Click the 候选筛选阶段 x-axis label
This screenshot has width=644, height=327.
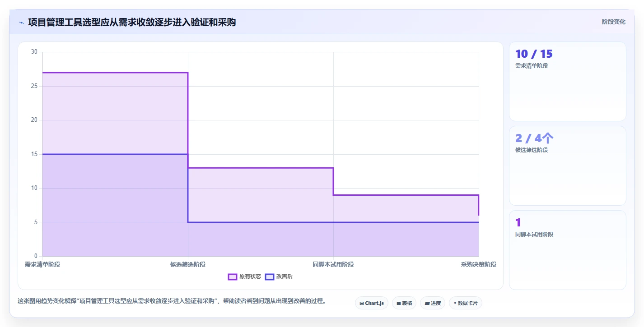188,264
